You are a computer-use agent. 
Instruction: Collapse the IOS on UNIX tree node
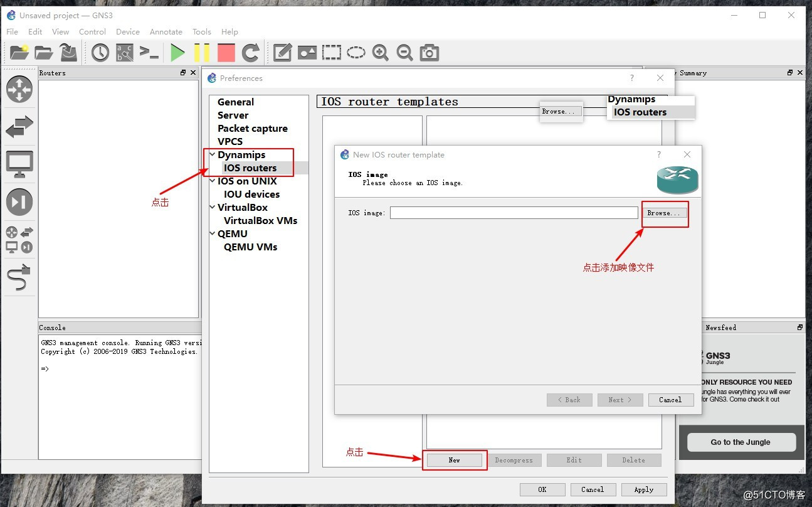[x=212, y=181]
